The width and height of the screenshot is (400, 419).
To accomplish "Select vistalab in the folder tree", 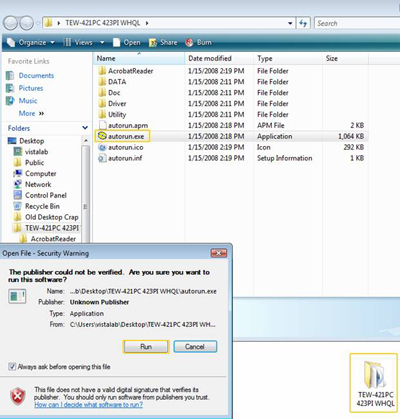I will 36,152.
